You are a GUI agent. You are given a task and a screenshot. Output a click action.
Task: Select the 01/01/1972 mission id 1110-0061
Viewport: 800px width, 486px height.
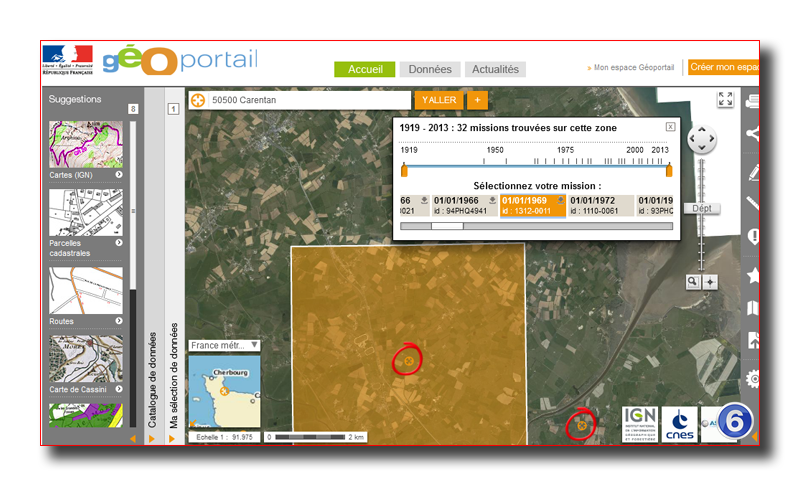pyautogui.click(x=602, y=206)
